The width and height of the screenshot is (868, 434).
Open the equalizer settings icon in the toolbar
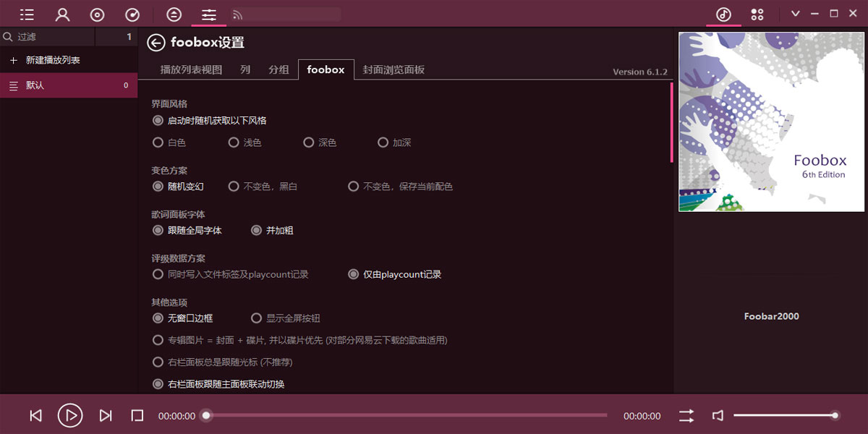tap(208, 14)
